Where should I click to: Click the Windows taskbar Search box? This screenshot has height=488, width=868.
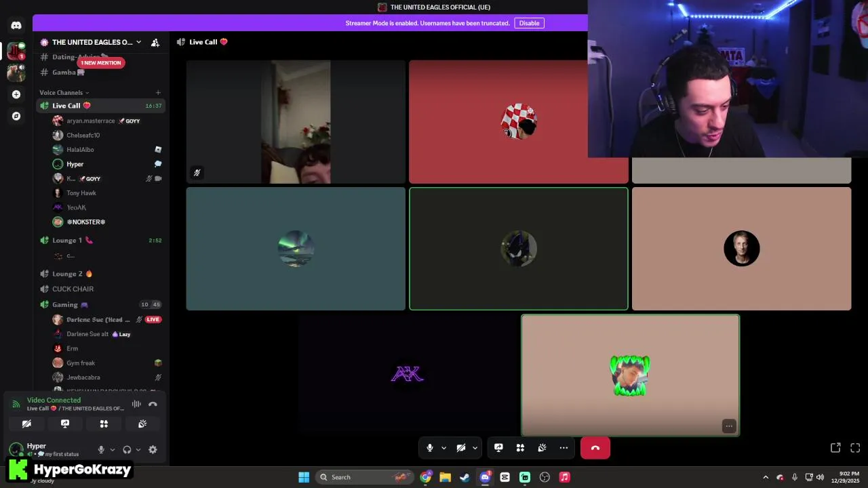[365, 477]
